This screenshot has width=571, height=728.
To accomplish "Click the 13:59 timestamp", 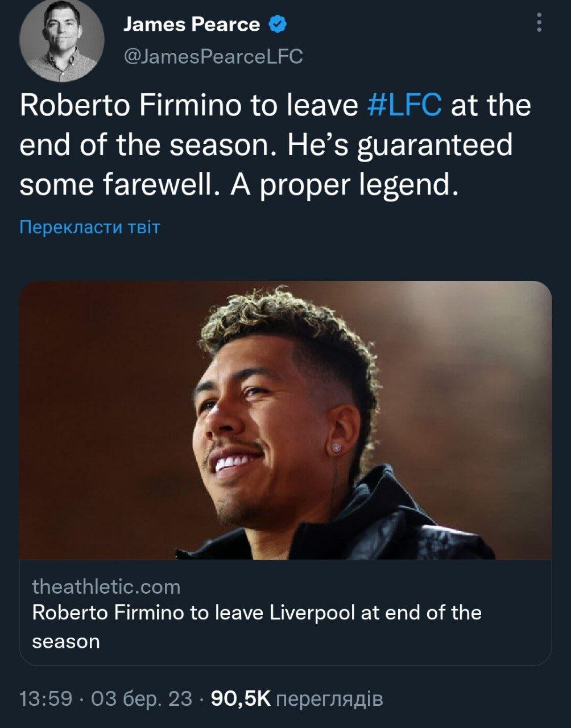I will (x=46, y=698).
